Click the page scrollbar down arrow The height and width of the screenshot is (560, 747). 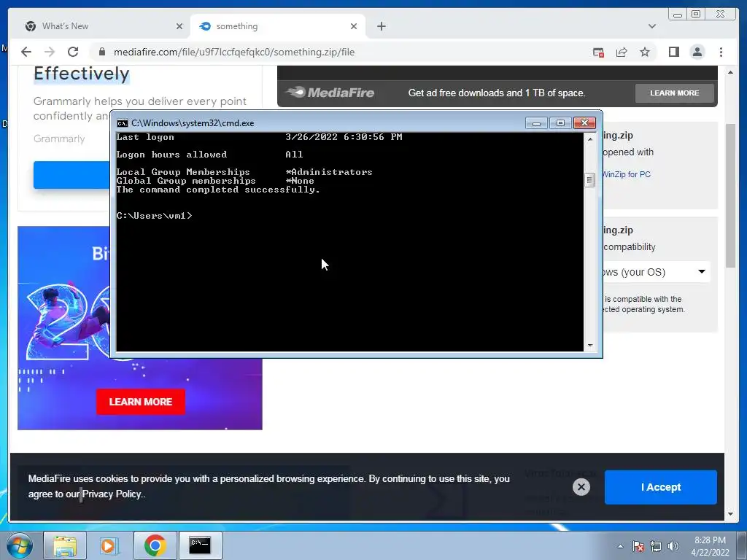tap(730, 514)
